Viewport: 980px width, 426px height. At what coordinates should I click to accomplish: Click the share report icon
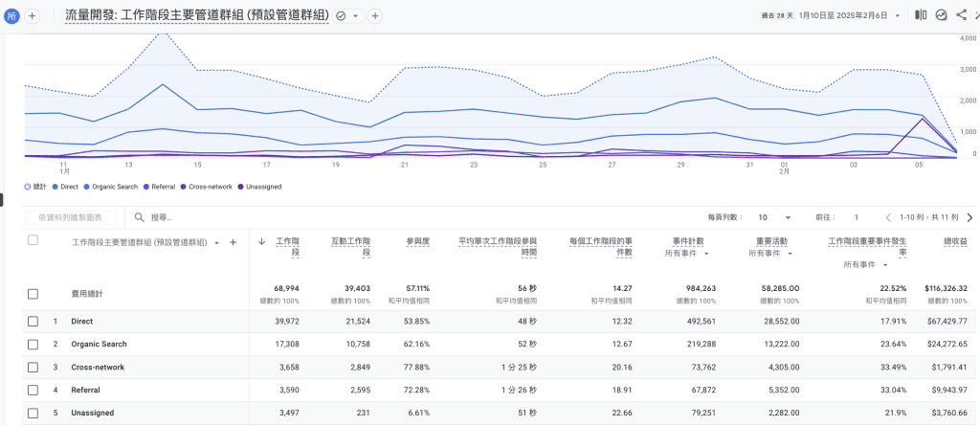click(961, 15)
